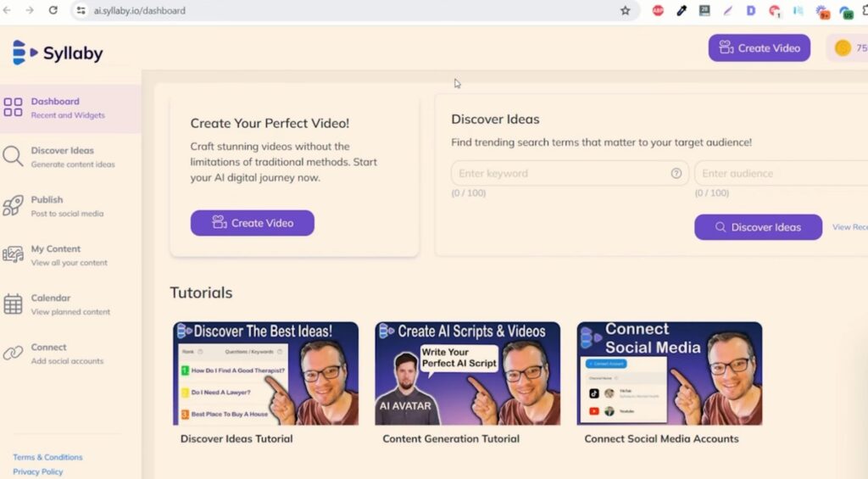The image size is (868, 479).
Task: Open the Terms & Conditions link
Action: click(x=47, y=458)
